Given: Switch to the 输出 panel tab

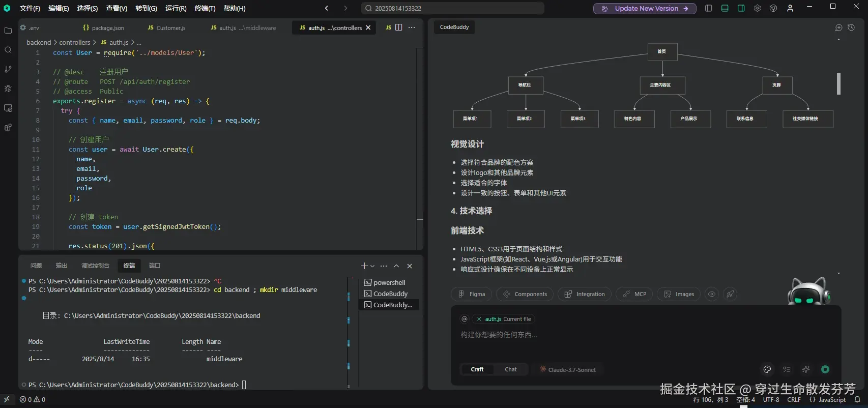Looking at the screenshot, I should point(62,266).
